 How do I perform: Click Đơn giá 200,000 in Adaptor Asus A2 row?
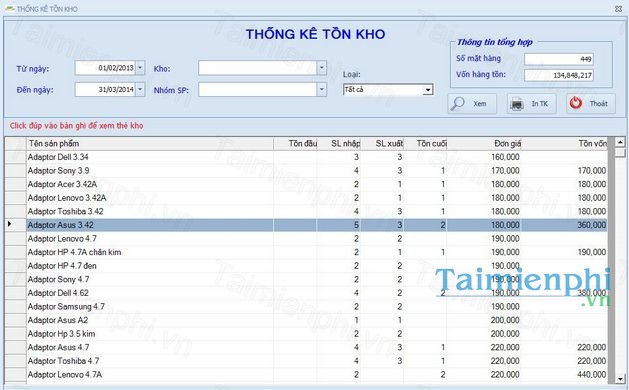pyautogui.click(x=505, y=320)
